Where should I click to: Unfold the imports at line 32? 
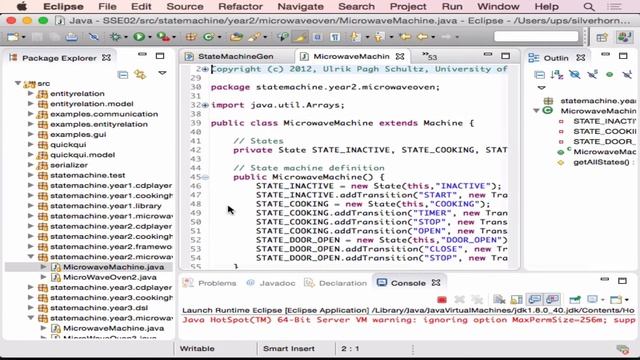205,105
